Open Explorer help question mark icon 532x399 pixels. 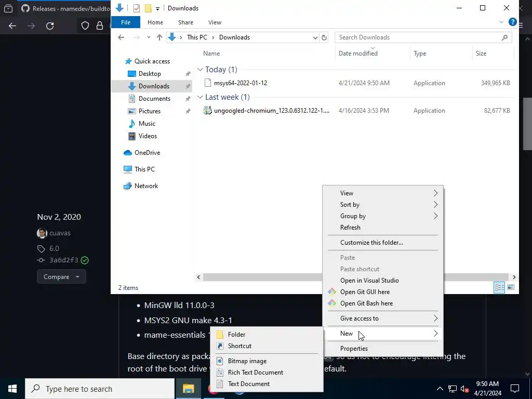click(512, 22)
